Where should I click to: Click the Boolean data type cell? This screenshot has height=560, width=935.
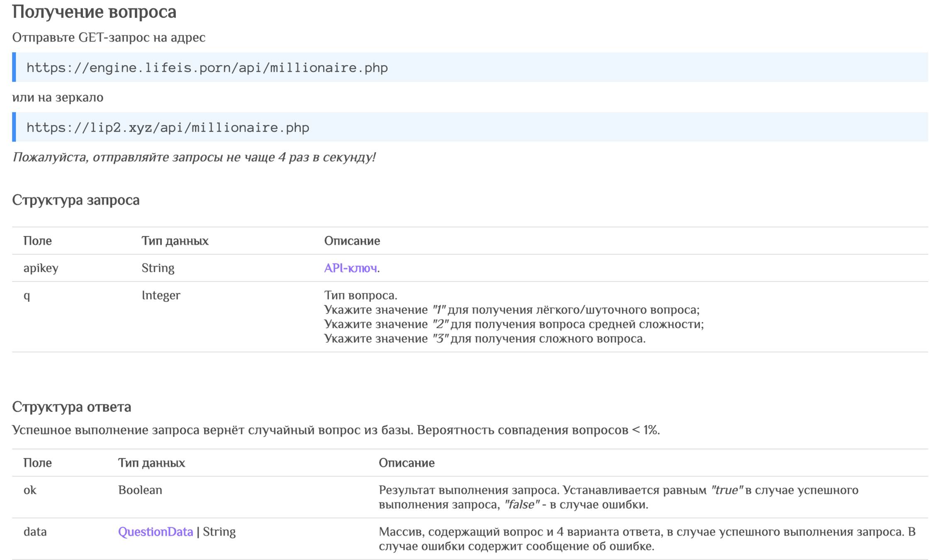pos(140,490)
